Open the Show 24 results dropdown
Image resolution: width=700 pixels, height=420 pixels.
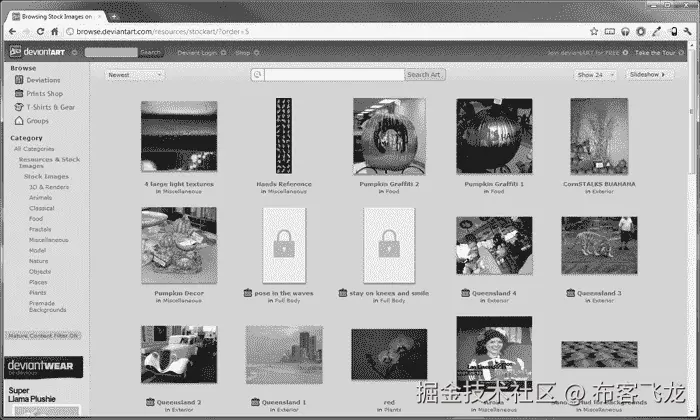(x=595, y=75)
